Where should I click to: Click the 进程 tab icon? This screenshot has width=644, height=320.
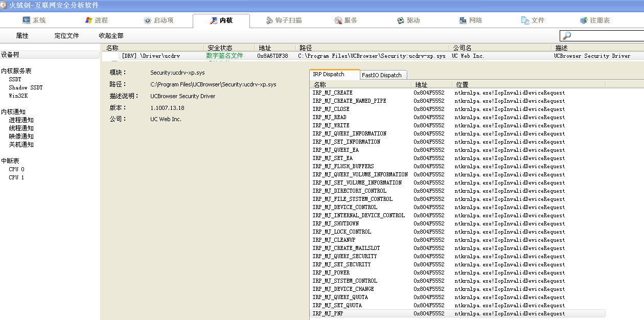(89, 20)
